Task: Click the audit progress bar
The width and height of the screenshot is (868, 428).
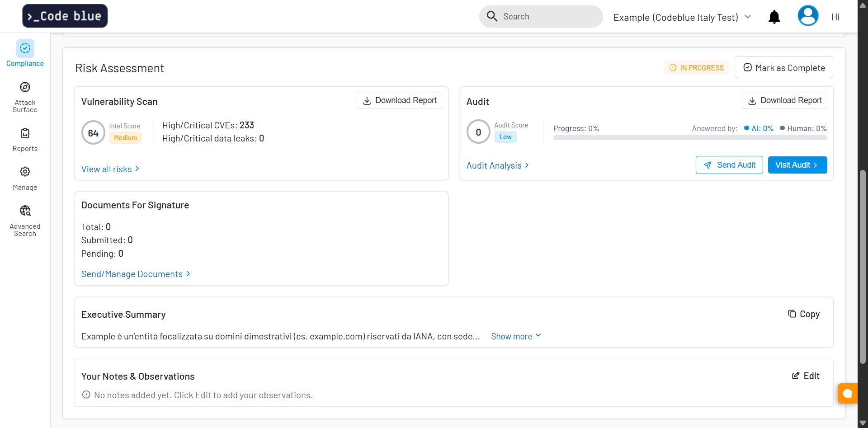Action: pyautogui.click(x=690, y=138)
